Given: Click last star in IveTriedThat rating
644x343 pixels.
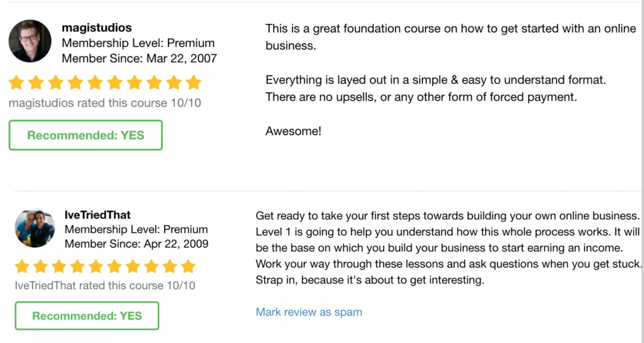Looking at the screenshot, I should coord(188,266).
